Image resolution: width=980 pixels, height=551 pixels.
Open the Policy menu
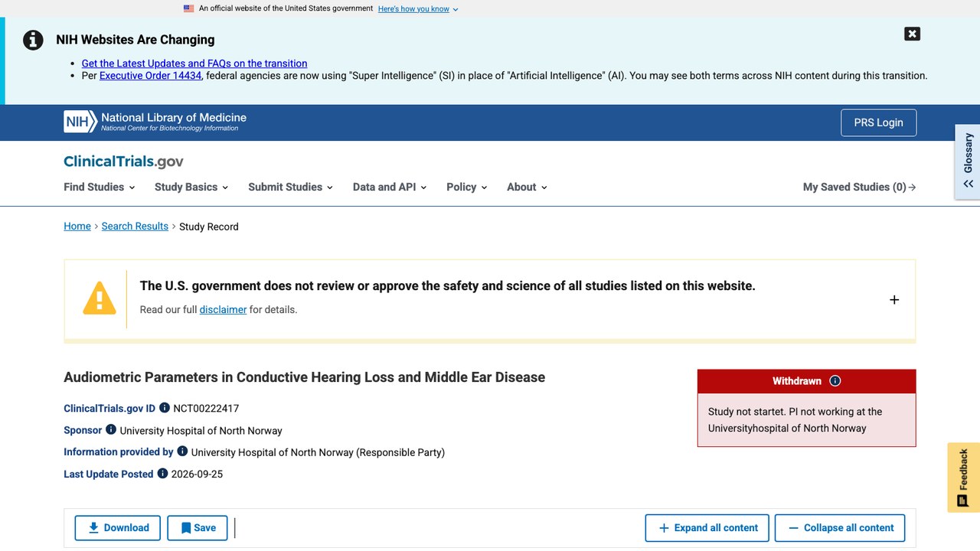pos(467,187)
